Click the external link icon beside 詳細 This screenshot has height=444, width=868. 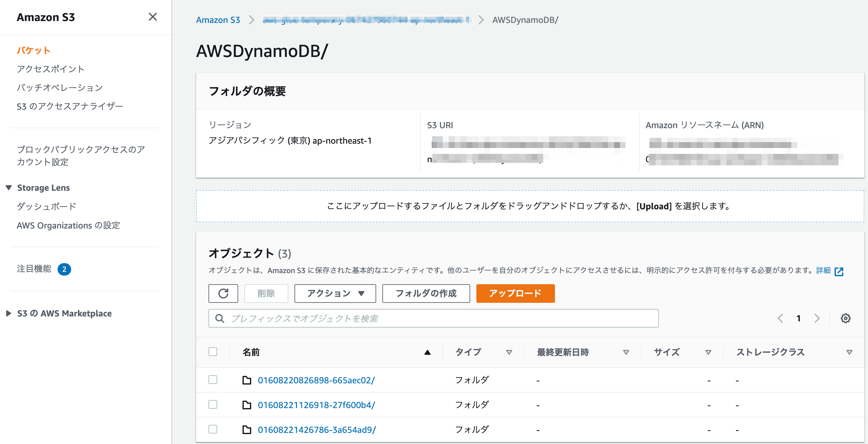839,271
